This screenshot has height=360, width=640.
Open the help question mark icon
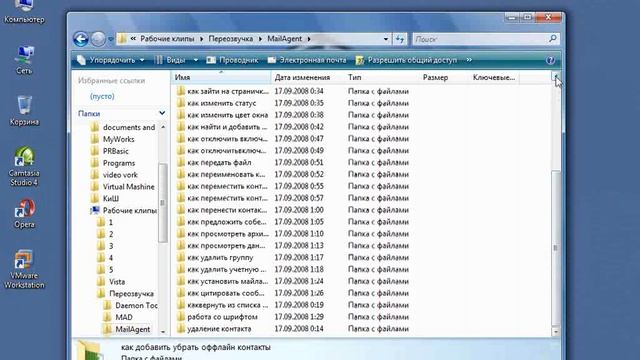[x=550, y=60]
